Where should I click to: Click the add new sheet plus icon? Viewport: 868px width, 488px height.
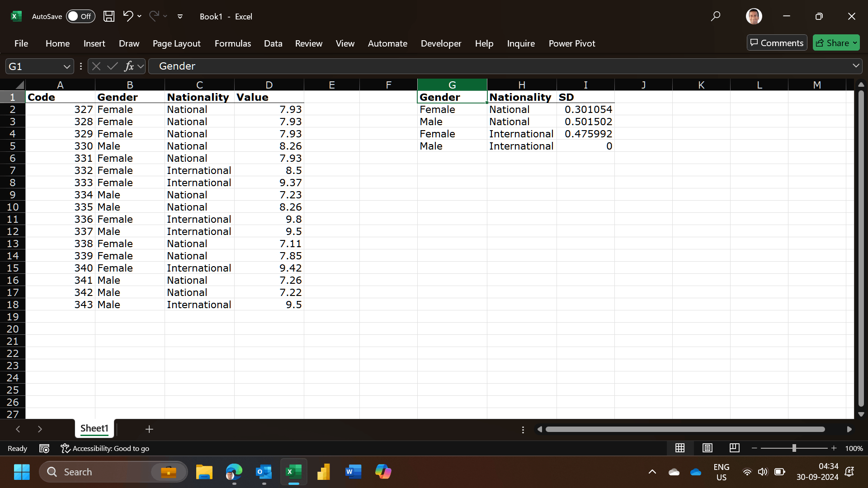click(149, 429)
